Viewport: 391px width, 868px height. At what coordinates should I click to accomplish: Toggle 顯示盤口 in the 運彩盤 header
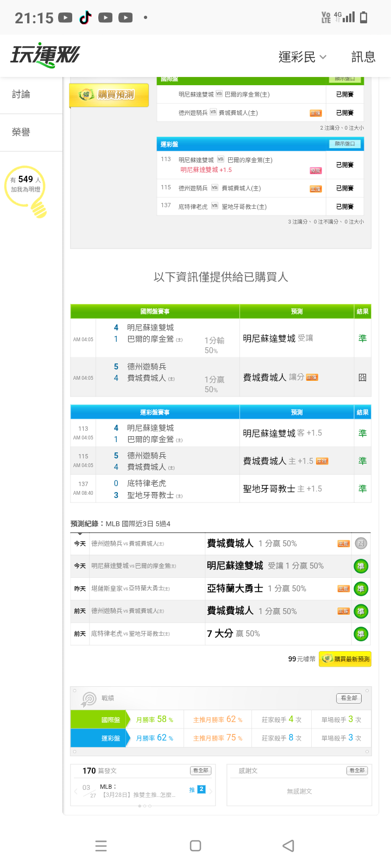click(345, 144)
